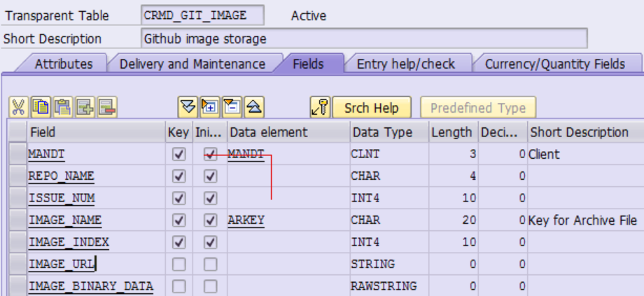The image size is (644, 296).
Task: Click the Expand All down-arrow icon
Action: click(x=188, y=108)
